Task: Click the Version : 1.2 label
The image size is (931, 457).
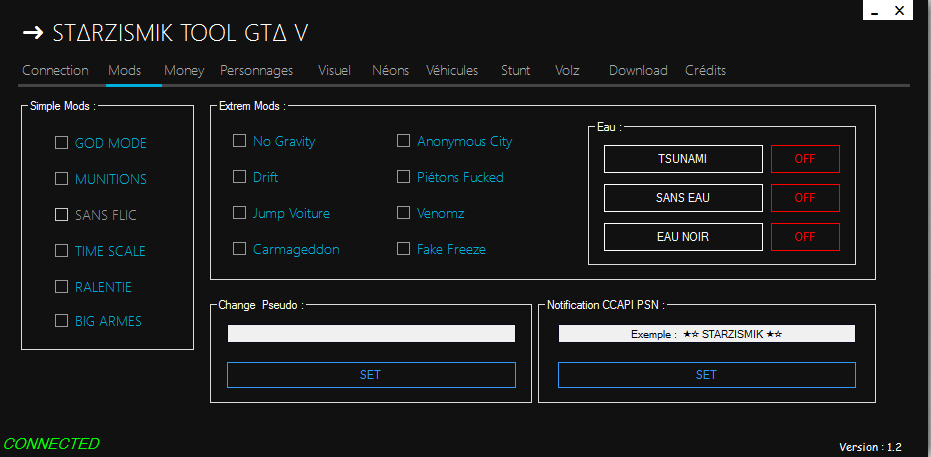Action: [x=870, y=447]
